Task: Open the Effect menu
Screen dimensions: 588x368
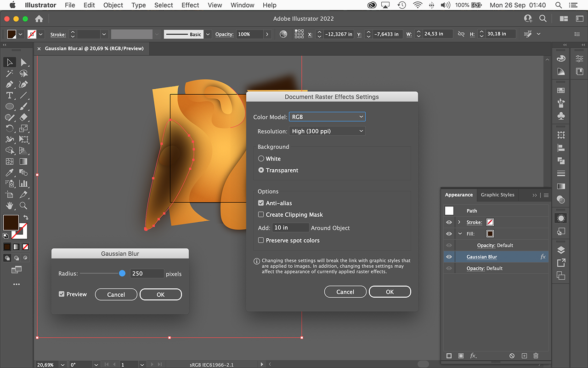Action: click(x=190, y=6)
